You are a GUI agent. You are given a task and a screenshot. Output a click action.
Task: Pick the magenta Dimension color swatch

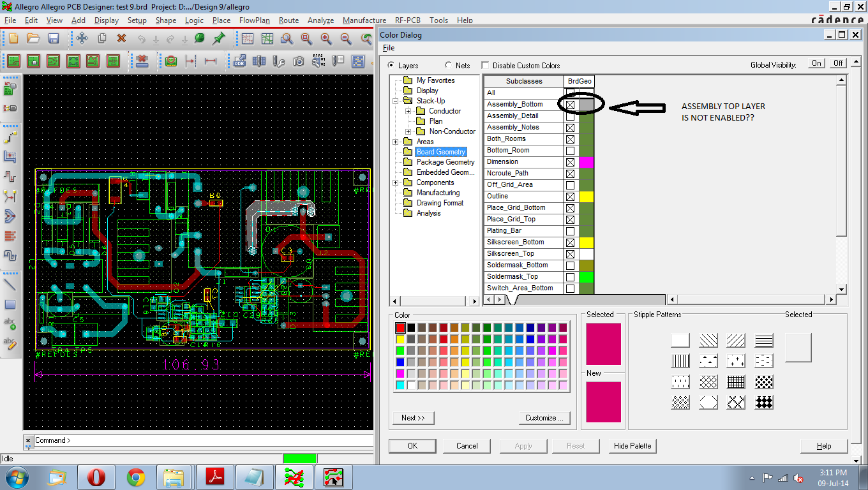point(586,162)
